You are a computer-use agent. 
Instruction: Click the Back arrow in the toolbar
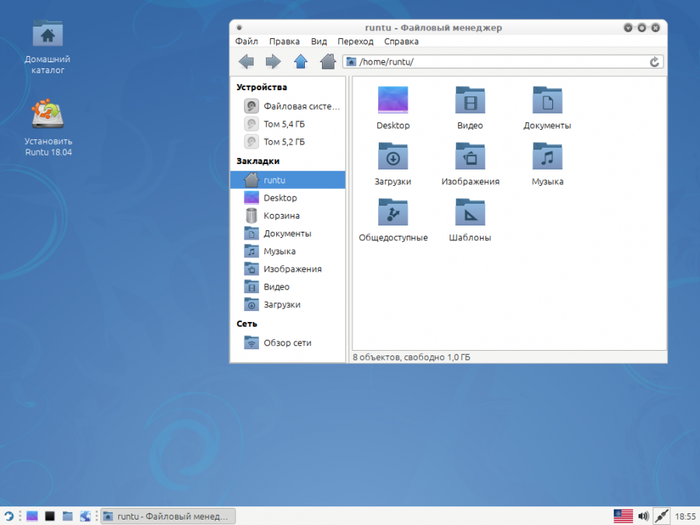pyautogui.click(x=246, y=62)
